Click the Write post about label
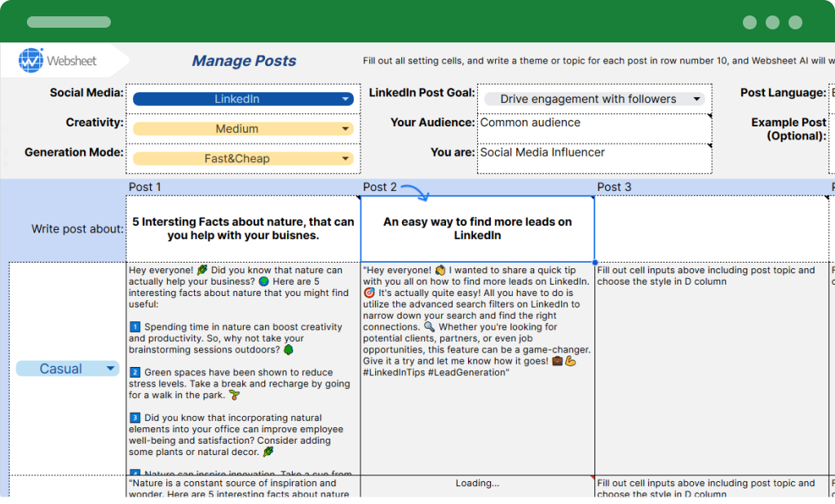The width and height of the screenshot is (835, 504). [77, 229]
